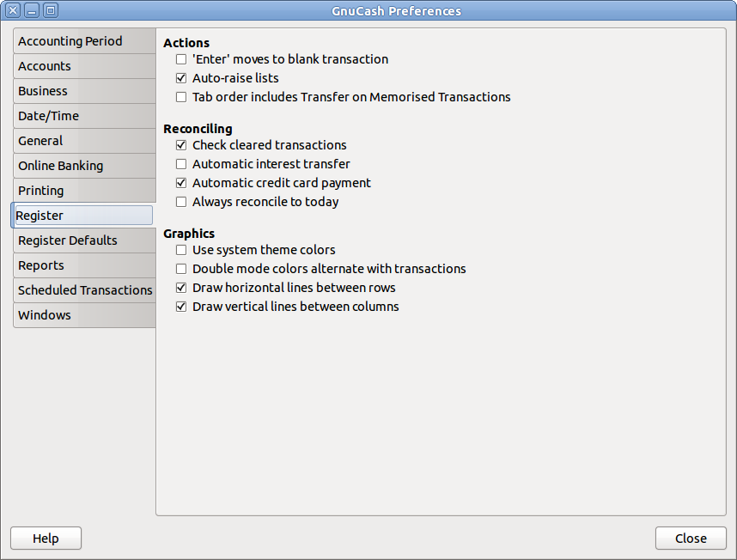Image resolution: width=737 pixels, height=560 pixels.
Task: Tick Double mode colors alternate checkbox
Action: (x=181, y=269)
